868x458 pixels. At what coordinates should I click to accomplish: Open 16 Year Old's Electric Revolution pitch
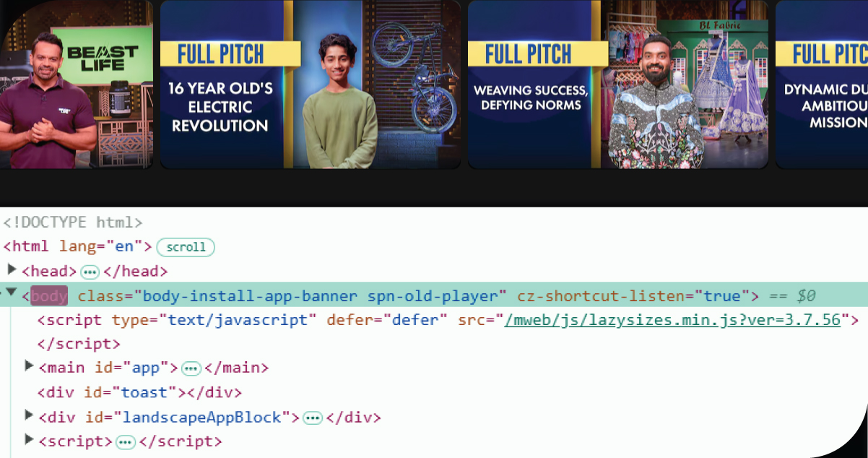pyautogui.click(x=309, y=84)
